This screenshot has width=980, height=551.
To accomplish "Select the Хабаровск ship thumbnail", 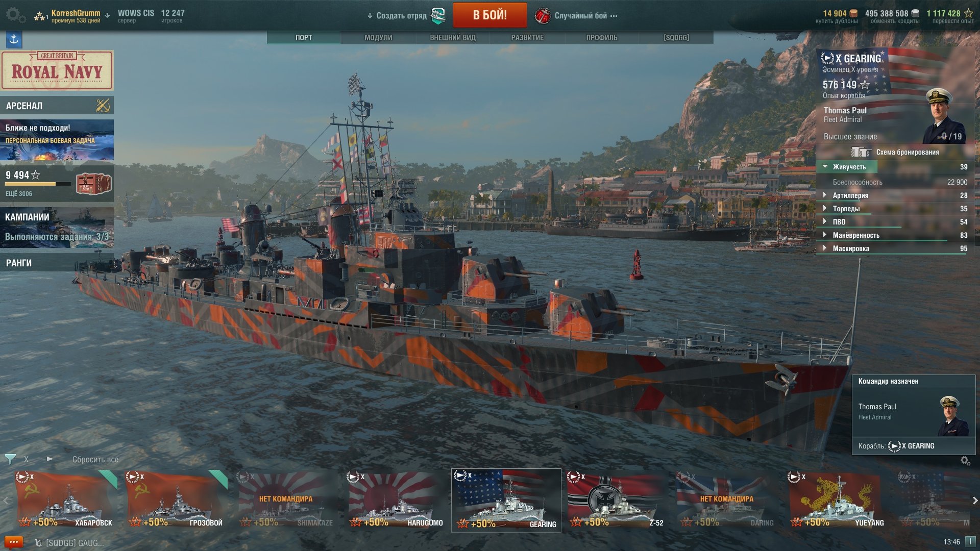I will tap(65, 499).
